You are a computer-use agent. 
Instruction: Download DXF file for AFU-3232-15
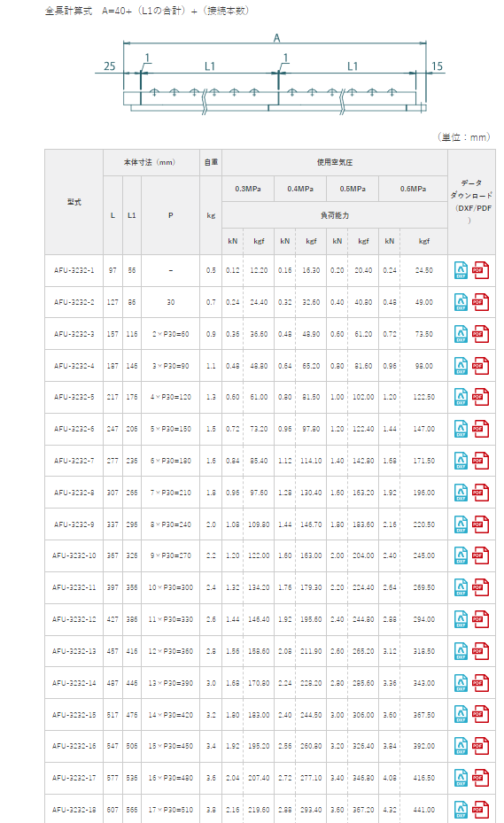(x=461, y=714)
